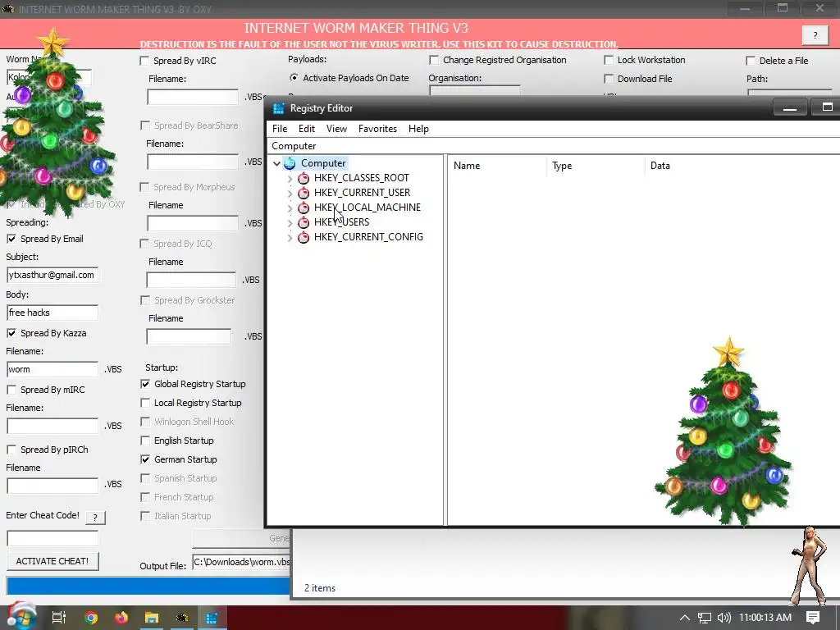Expand the HKEY_CLASSES_ROOT branch
The width and height of the screenshot is (840, 630).
[290, 178]
